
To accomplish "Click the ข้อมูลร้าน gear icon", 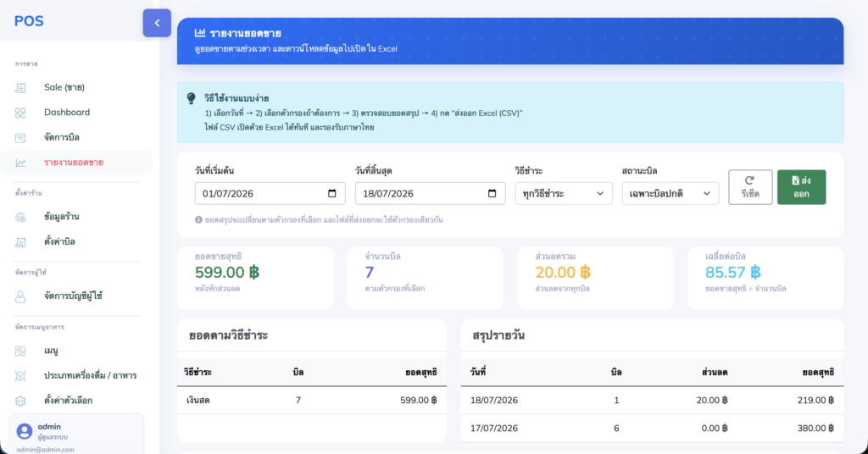I will [20, 217].
